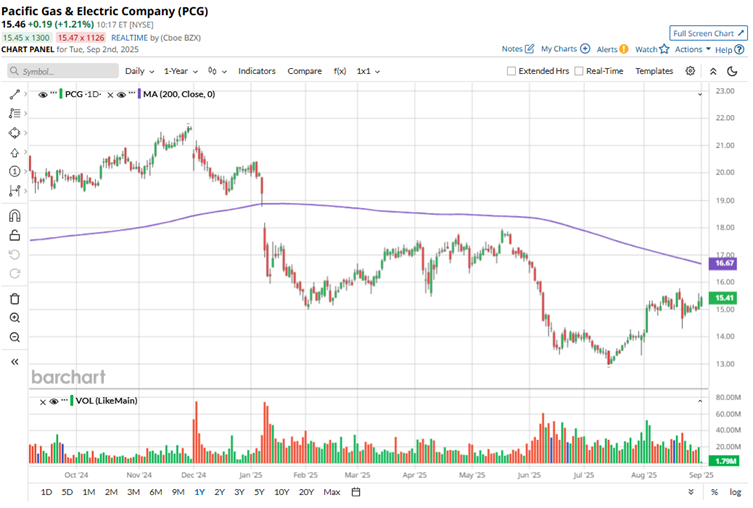
Task: Select the 1Y time range
Action: pyautogui.click(x=200, y=492)
